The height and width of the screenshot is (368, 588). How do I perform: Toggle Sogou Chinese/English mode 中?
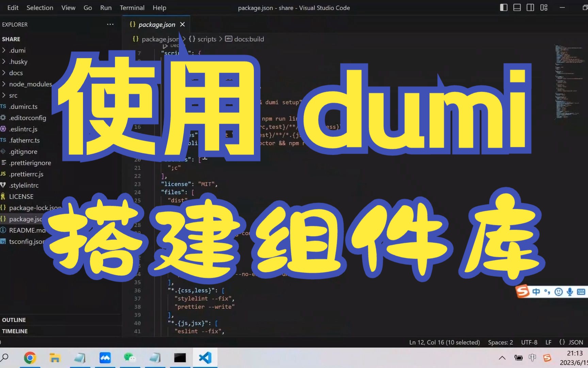[x=536, y=292]
